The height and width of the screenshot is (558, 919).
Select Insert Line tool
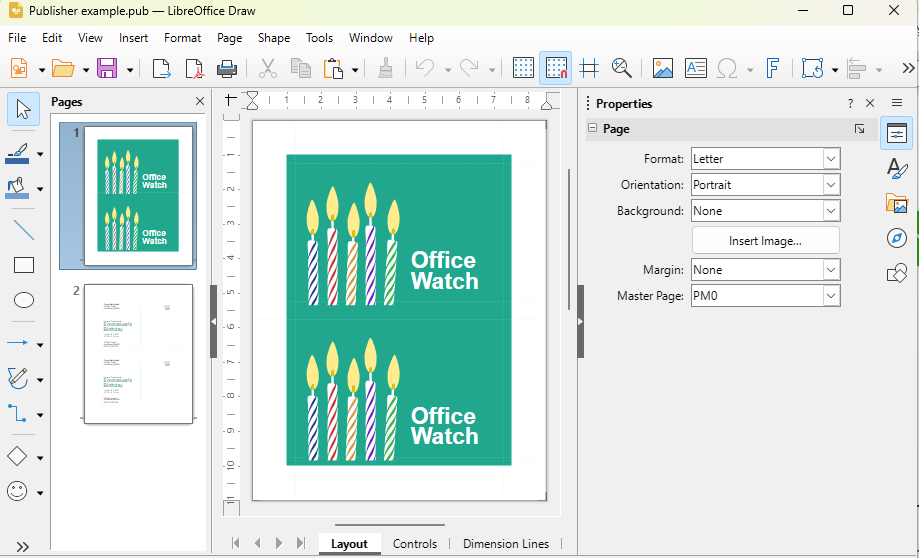click(x=23, y=230)
